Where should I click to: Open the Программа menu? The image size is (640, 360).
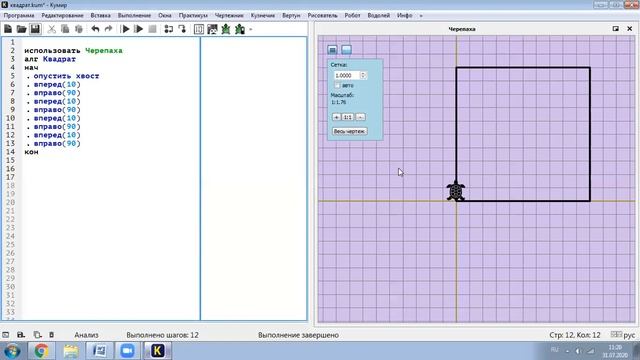coord(19,16)
